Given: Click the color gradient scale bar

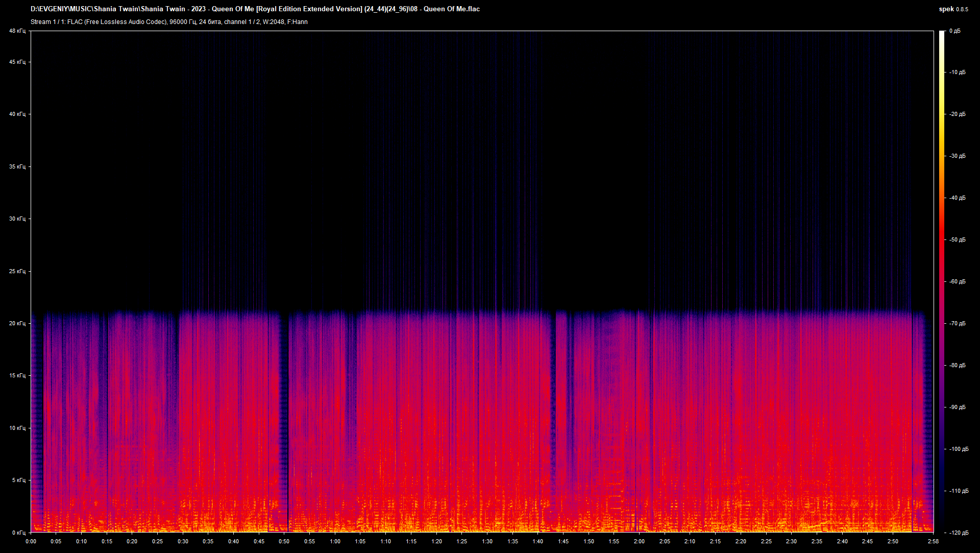Looking at the screenshot, I should pos(942,281).
